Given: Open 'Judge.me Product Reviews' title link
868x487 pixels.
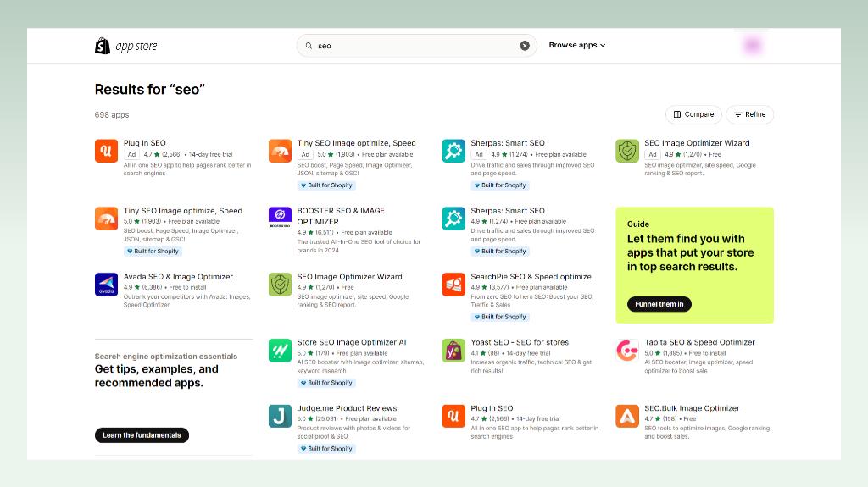Looking at the screenshot, I should [347, 408].
